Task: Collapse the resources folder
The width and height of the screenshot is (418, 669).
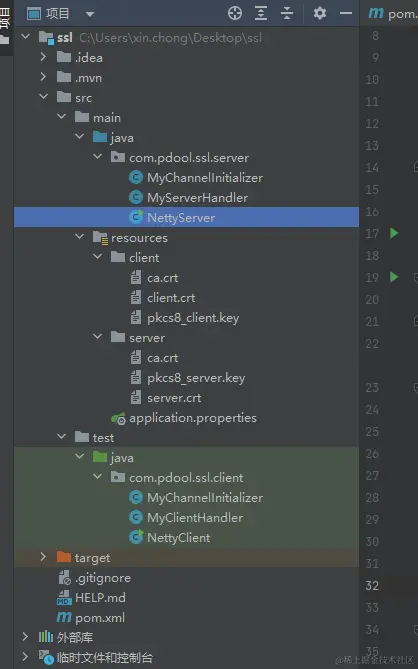Action: pyautogui.click(x=79, y=236)
